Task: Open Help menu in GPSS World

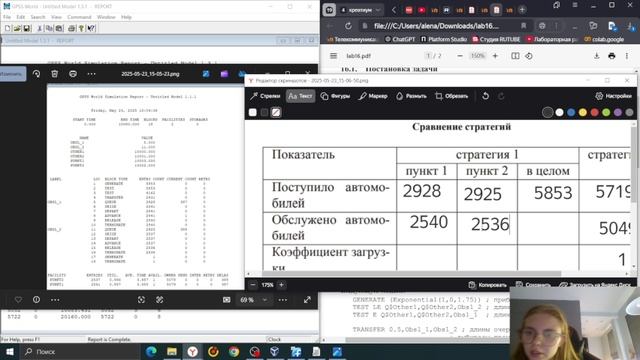Action: tap(126, 17)
